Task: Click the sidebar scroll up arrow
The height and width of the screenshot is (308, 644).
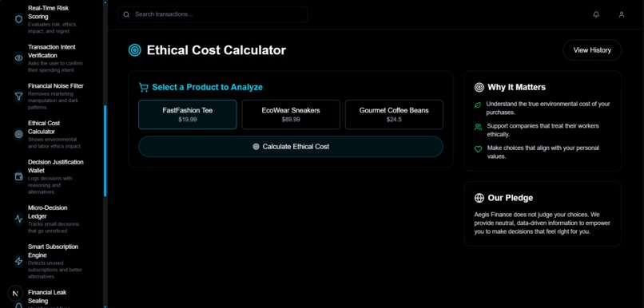Action: point(105,2)
